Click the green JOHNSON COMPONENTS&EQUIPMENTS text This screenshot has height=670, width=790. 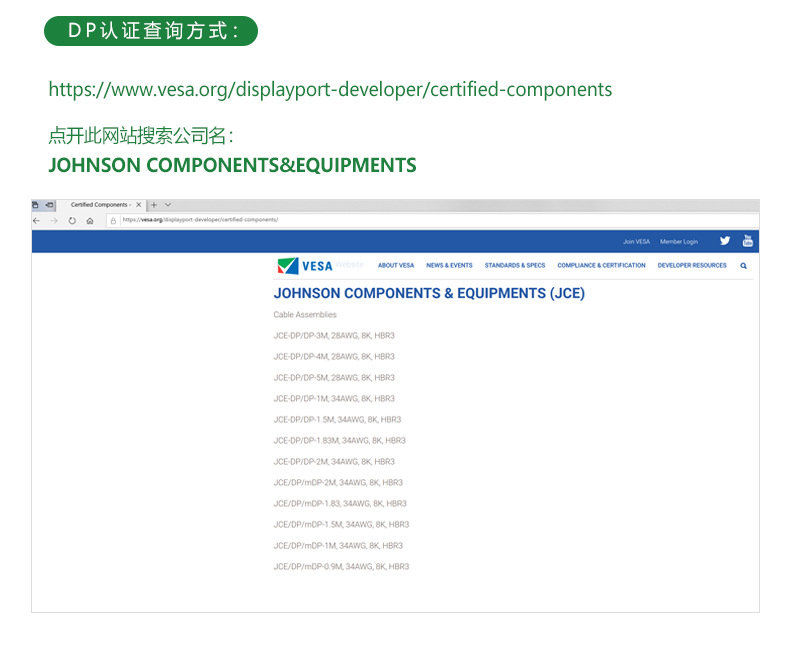[232, 165]
